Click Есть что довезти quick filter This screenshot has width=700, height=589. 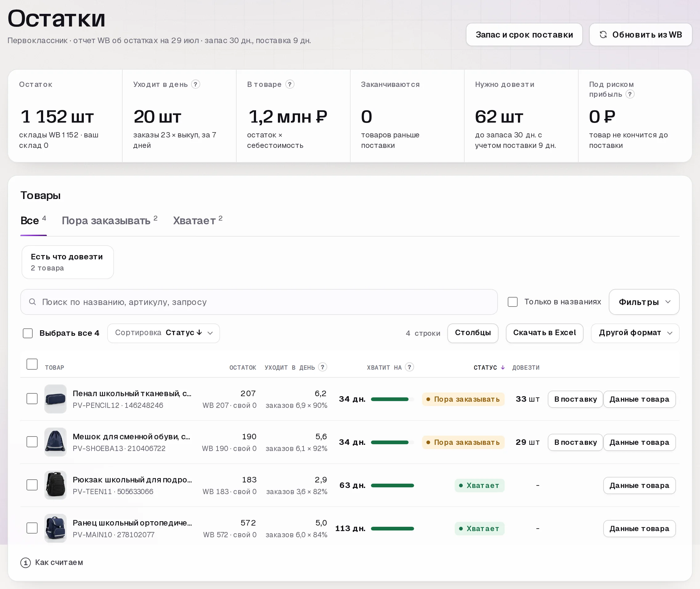67,262
